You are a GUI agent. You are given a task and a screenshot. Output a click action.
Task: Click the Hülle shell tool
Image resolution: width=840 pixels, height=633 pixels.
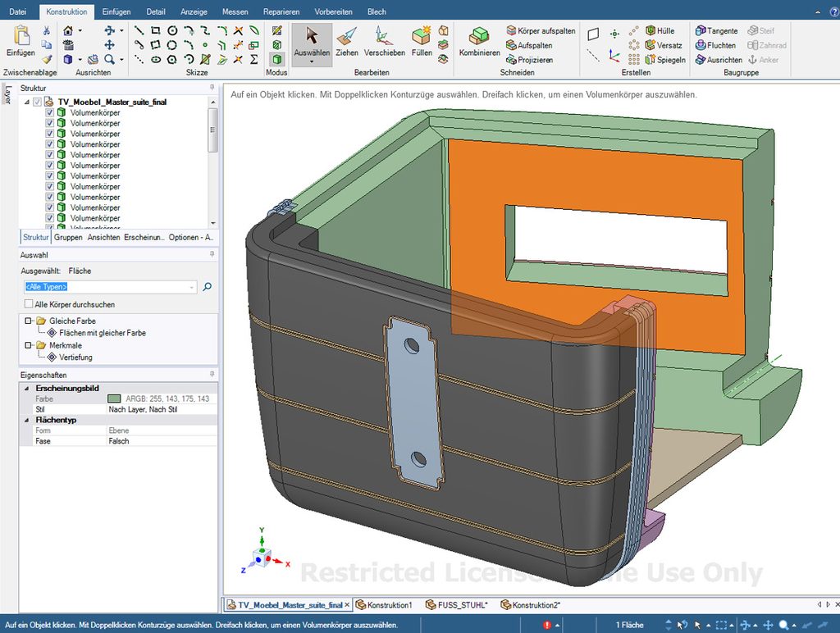pos(660,31)
